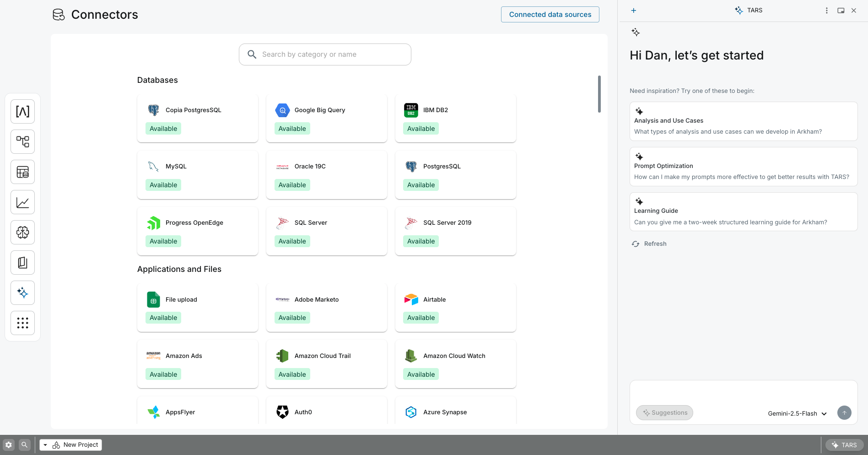Open Connected data sources
Screen dimensions: 868x455
click(x=550, y=15)
